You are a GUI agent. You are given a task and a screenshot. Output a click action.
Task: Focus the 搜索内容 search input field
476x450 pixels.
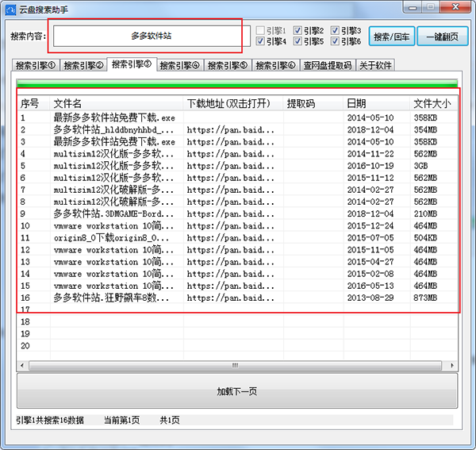[x=152, y=36]
